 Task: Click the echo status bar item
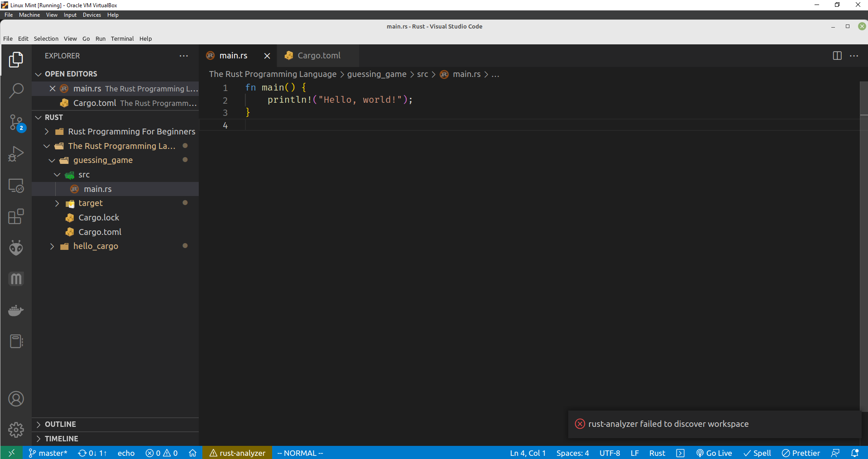pyautogui.click(x=126, y=453)
